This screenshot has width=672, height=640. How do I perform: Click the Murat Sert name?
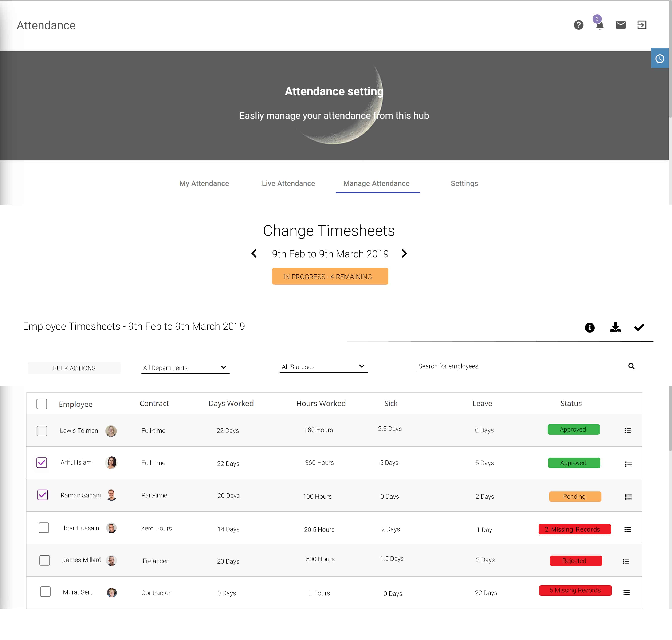point(78,592)
